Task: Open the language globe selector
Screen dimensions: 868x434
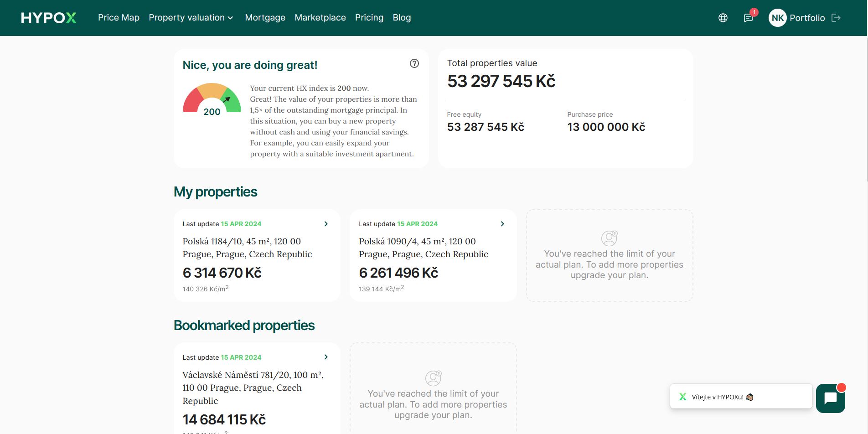Action: pos(723,18)
